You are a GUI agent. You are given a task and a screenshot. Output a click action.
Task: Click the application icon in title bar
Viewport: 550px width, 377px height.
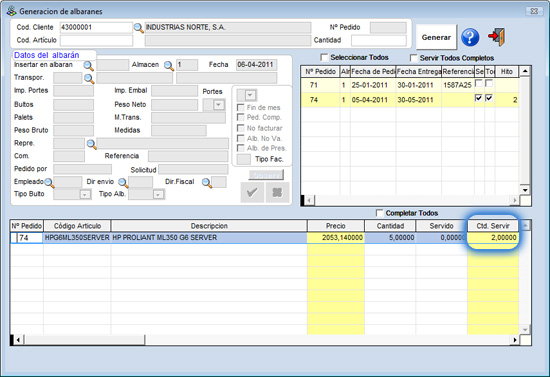[x=12, y=11]
